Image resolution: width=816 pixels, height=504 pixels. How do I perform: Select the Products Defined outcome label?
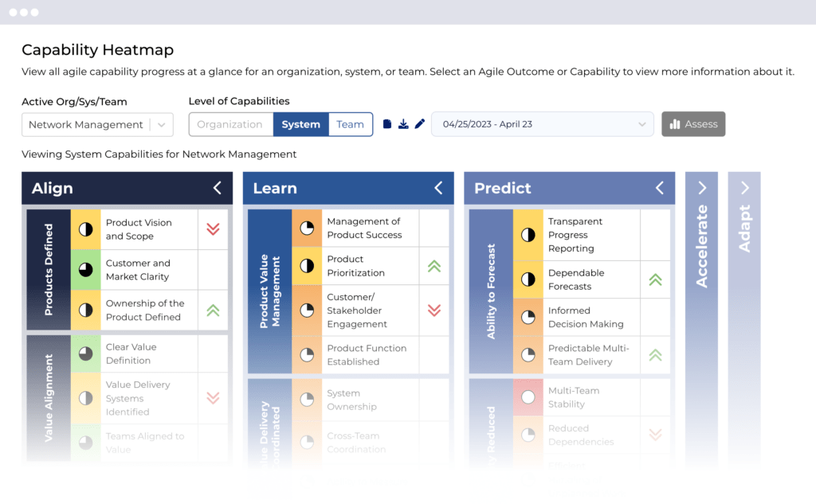click(x=49, y=269)
